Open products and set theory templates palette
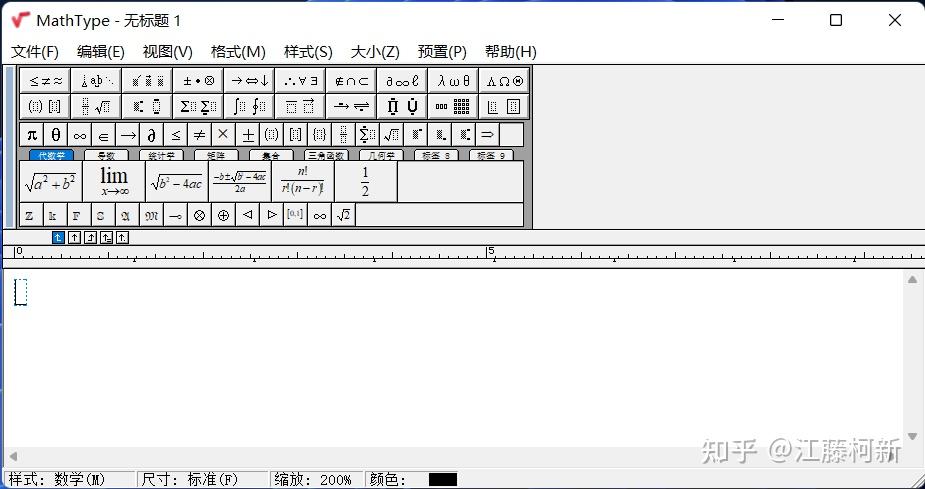Screen dimensions: 925x489 coord(402,106)
